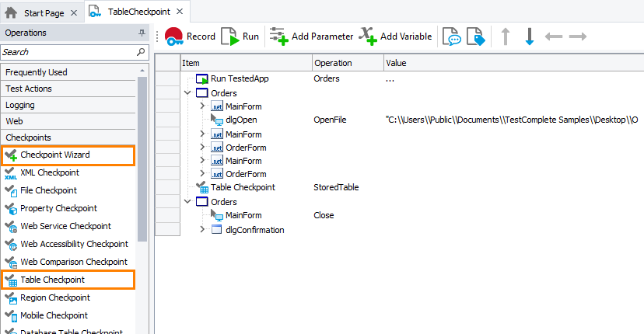The width and height of the screenshot is (644, 334).
Task: Collapse the first Orders tree node
Action: click(x=187, y=93)
